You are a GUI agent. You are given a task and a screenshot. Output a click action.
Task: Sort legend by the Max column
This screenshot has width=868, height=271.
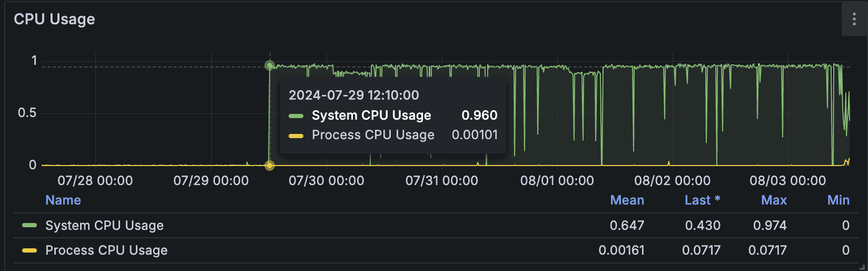coord(774,200)
